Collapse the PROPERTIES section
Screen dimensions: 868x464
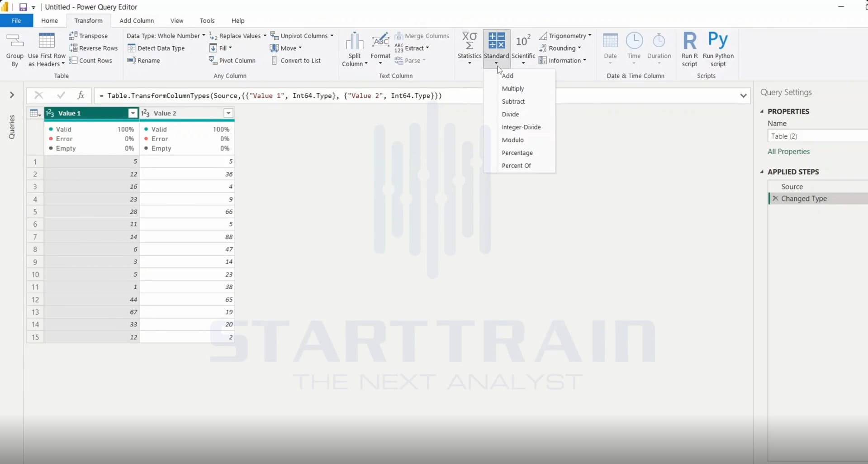(x=762, y=111)
